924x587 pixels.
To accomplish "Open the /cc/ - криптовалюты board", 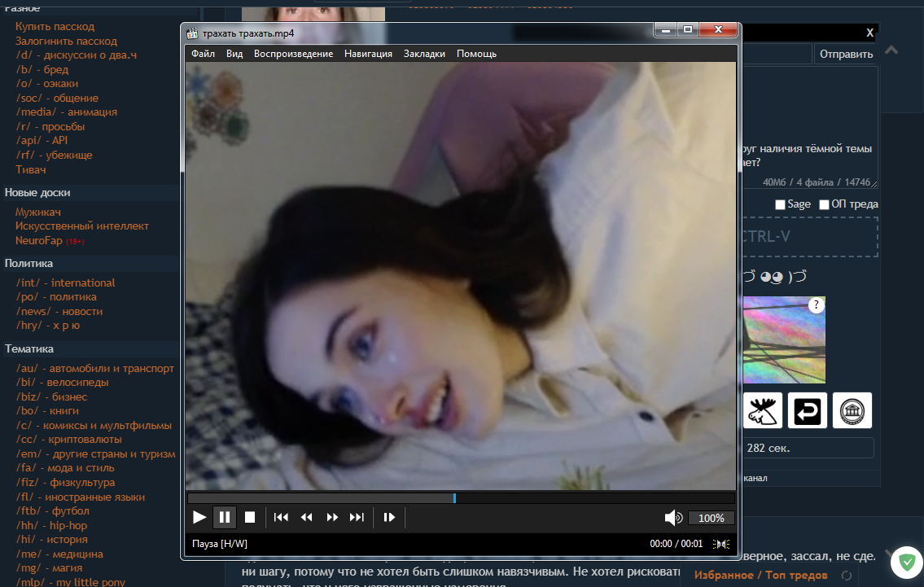I will click(69, 440).
